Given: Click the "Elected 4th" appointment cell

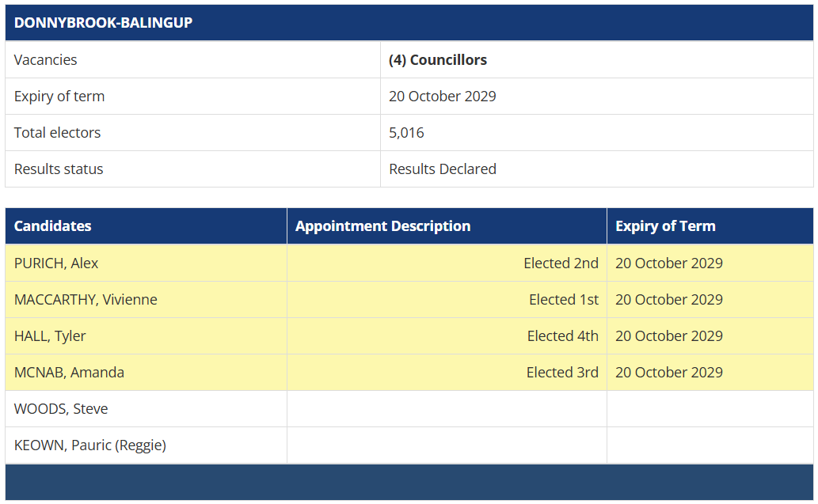Looking at the screenshot, I should [563, 336].
